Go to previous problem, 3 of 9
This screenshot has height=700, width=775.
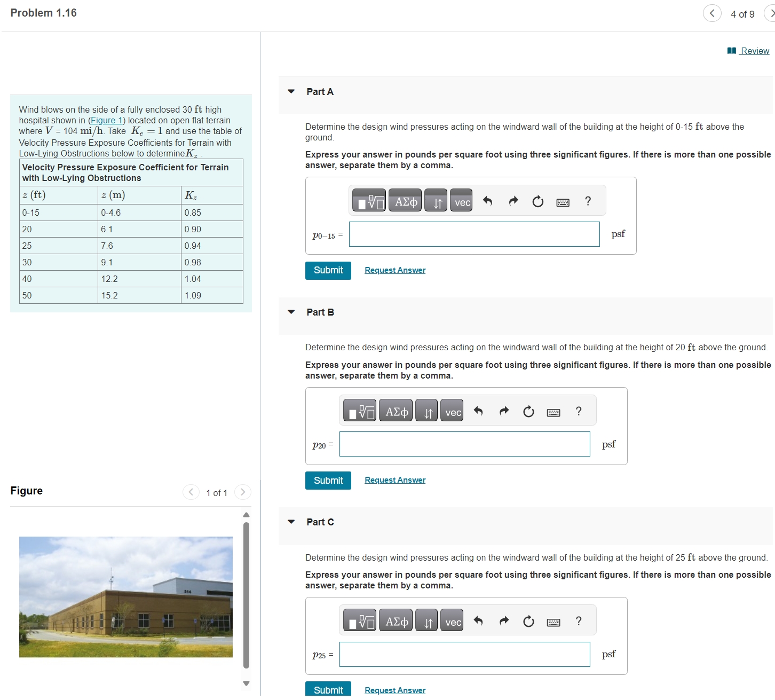[712, 13]
